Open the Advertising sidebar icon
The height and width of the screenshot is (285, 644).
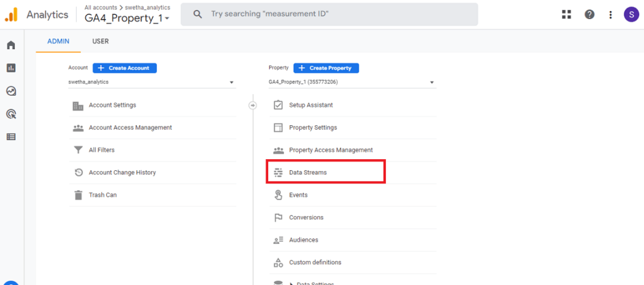[x=11, y=114]
